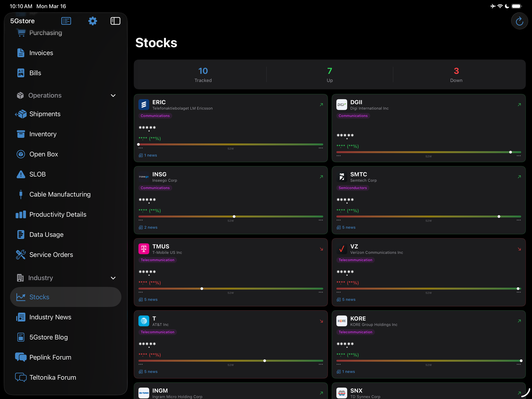Open the Data Usage section

click(x=46, y=234)
